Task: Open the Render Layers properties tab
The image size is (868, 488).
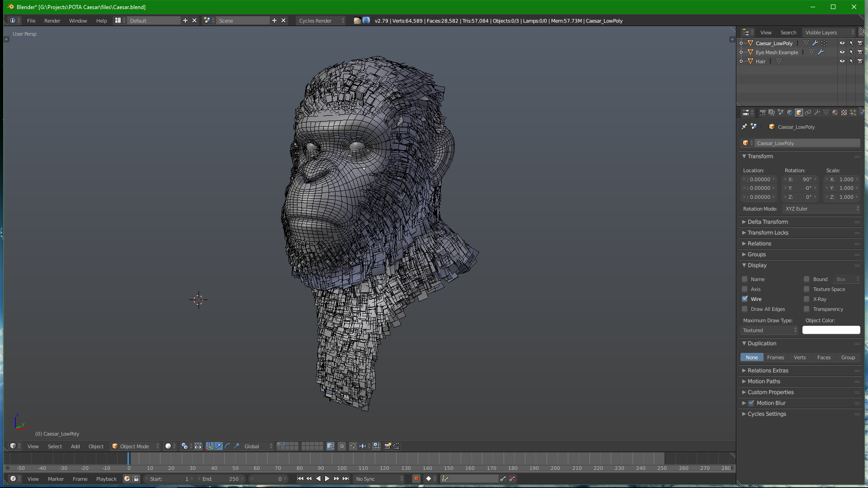Action: (x=772, y=113)
